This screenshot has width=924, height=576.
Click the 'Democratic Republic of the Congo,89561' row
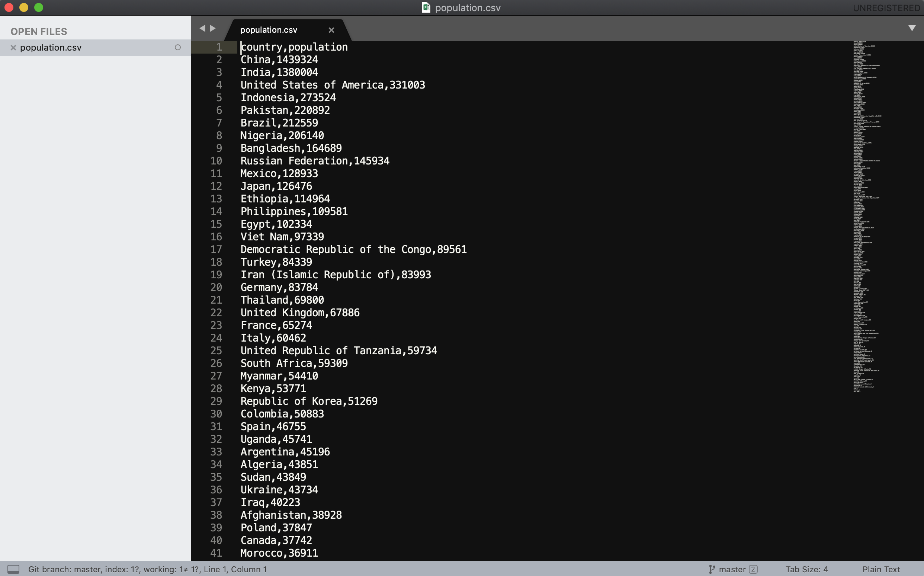[x=353, y=249]
